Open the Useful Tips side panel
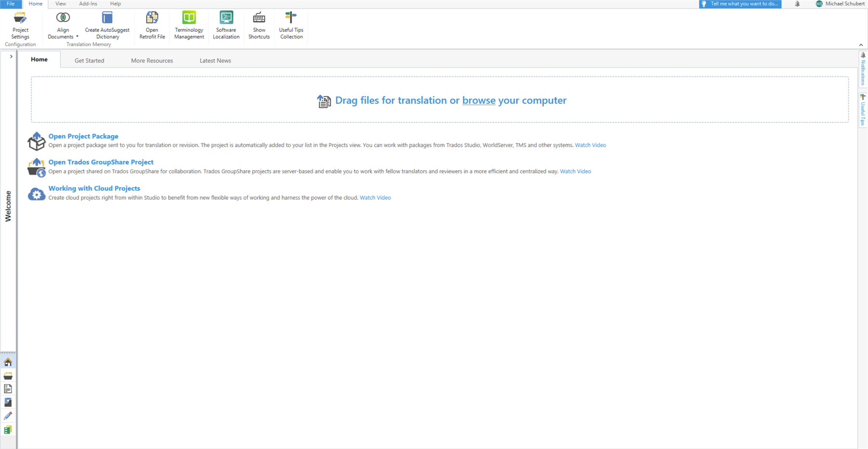The width and height of the screenshot is (868, 449). (863, 110)
